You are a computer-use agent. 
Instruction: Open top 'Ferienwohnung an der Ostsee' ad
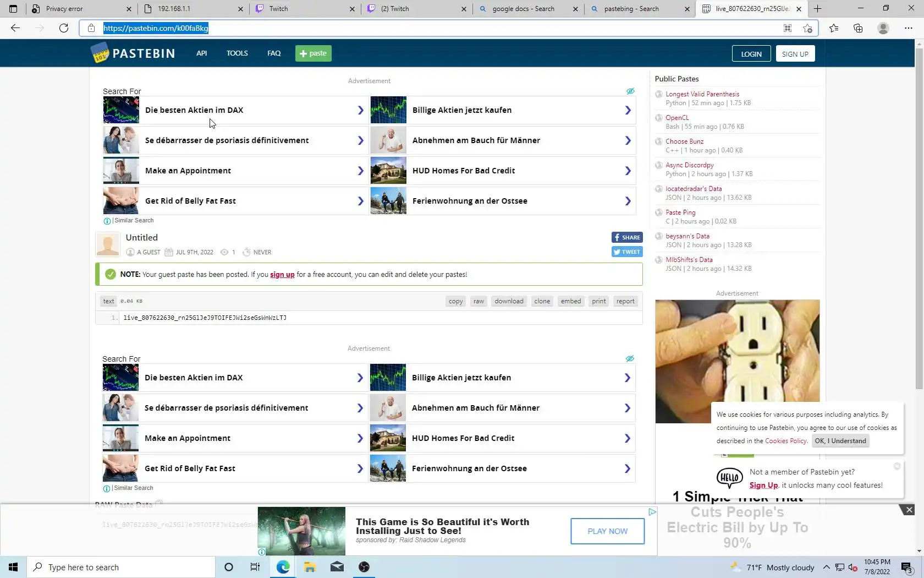(x=503, y=201)
